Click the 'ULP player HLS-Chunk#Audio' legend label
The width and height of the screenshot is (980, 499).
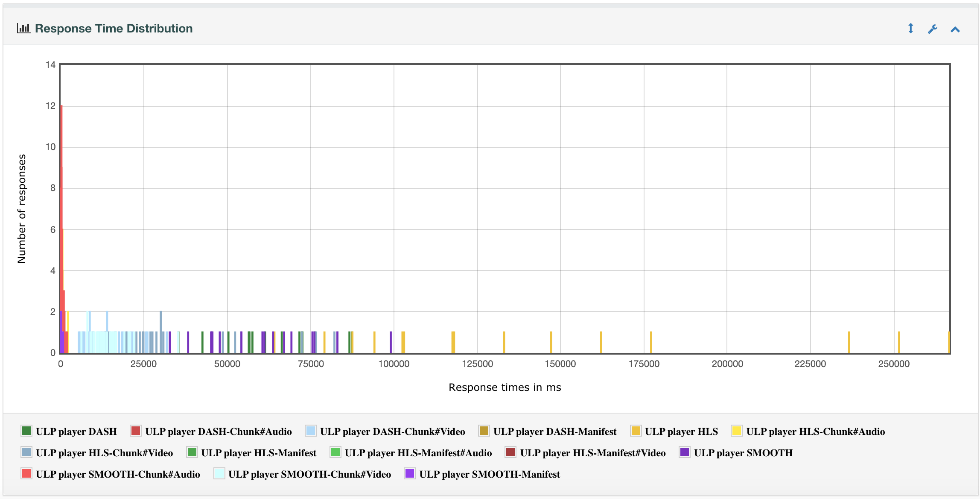(x=816, y=431)
